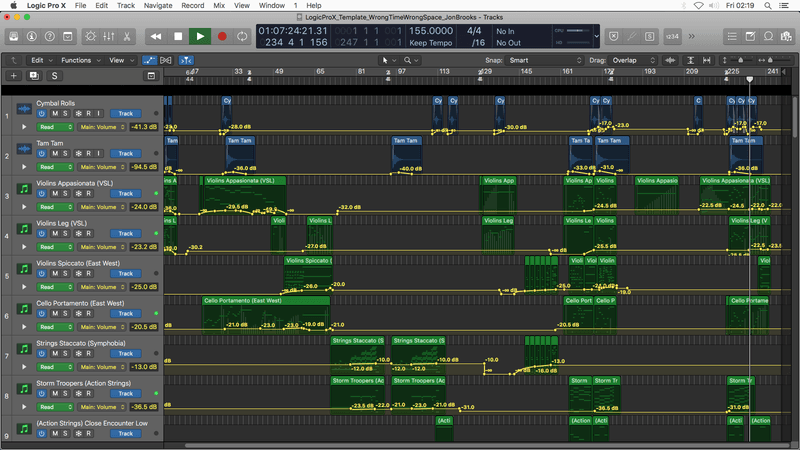Screen dimensions: 800x450
Task: Toggle the Flex button
Action: 166,60
